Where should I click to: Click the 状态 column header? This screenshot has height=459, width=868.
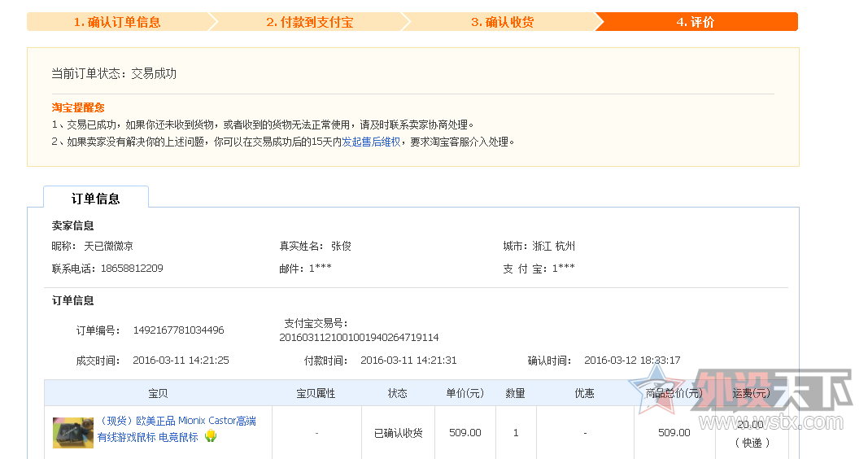pos(398,393)
